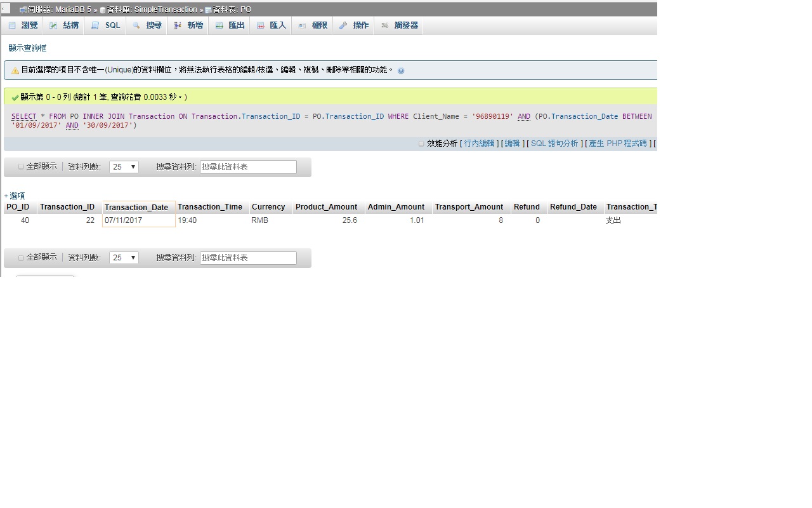Click the collapse arrow at the top-left corner

coord(5,9)
